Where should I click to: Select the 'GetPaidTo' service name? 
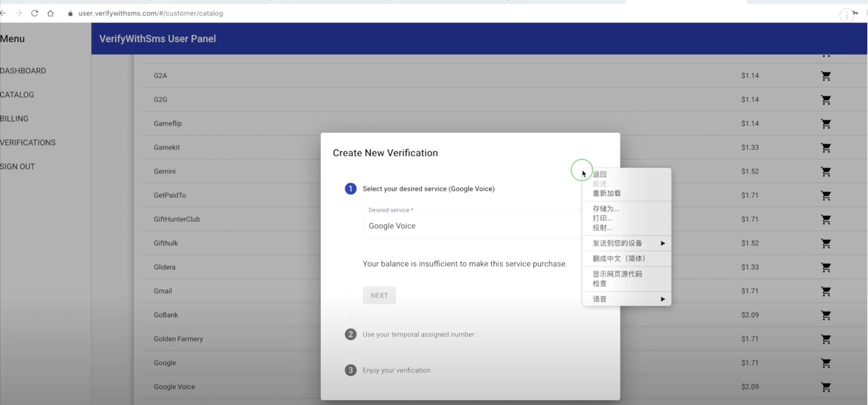click(170, 195)
